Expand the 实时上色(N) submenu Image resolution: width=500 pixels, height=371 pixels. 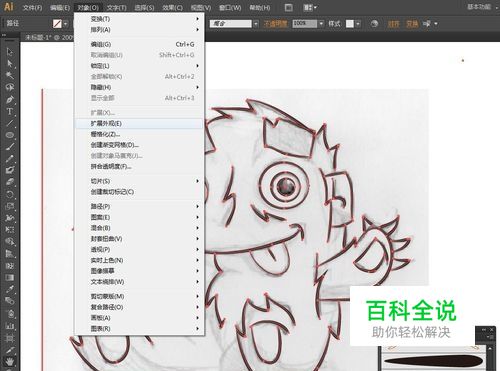pyautogui.click(x=139, y=260)
